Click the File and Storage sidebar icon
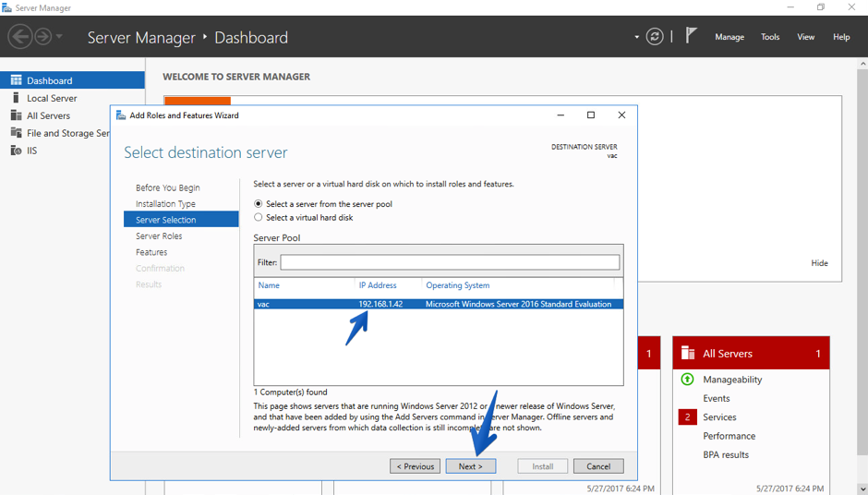Image resolution: width=868 pixels, height=495 pixels. [16, 133]
